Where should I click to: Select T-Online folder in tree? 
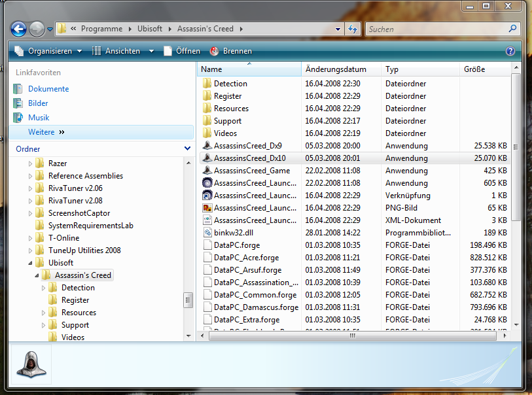pos(63,238)
